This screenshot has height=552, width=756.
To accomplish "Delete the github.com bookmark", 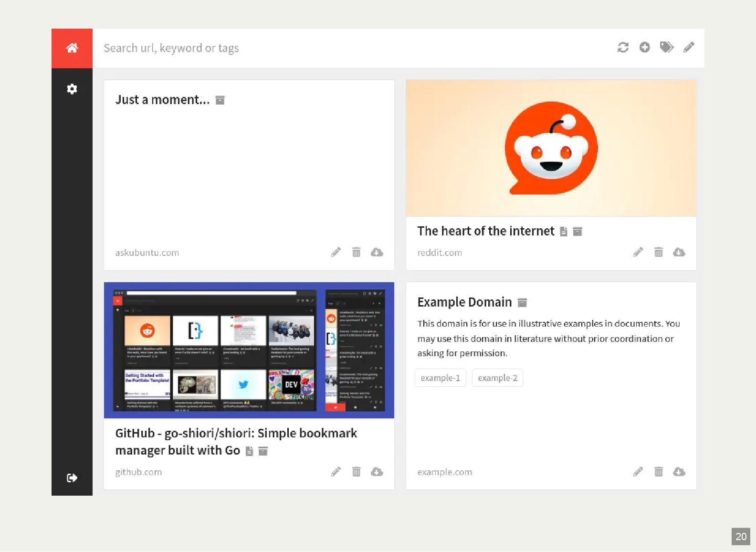I will [x=357, y=472].
